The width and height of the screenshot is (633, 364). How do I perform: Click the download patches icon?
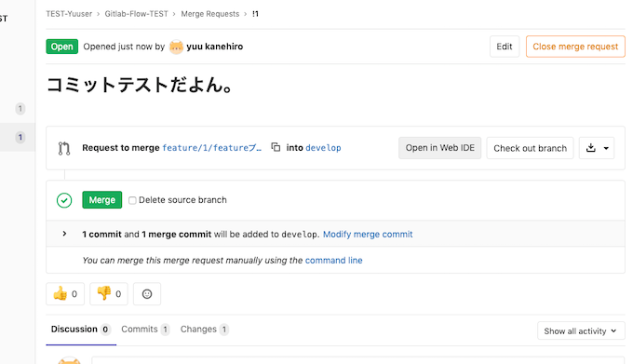590,148
